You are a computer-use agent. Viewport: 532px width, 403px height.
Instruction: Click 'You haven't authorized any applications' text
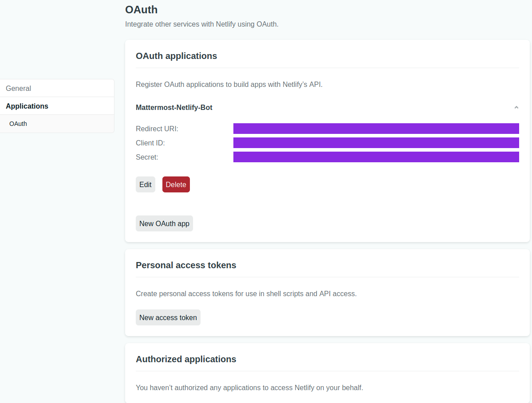tap(249, 387)
